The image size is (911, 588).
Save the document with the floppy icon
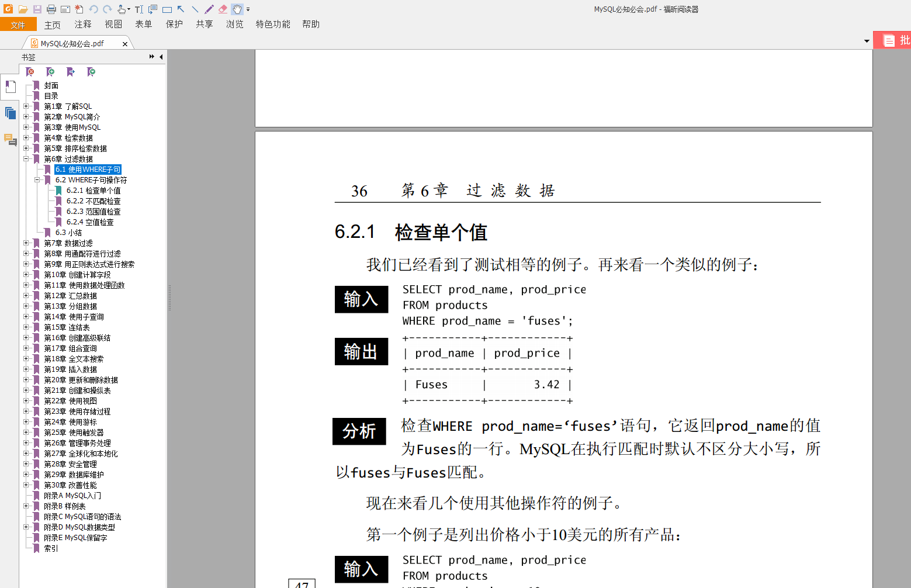[37, 9]
